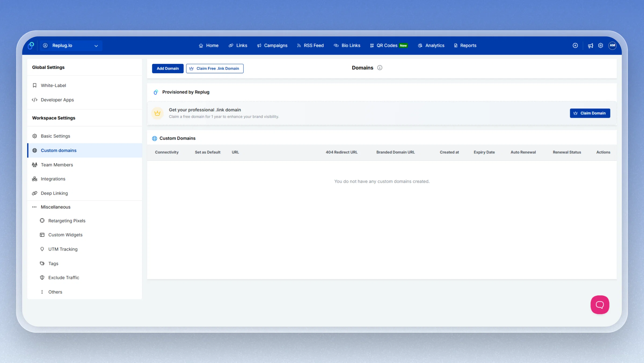
Task: Click the Actions column header
Action: click(603, 152)
